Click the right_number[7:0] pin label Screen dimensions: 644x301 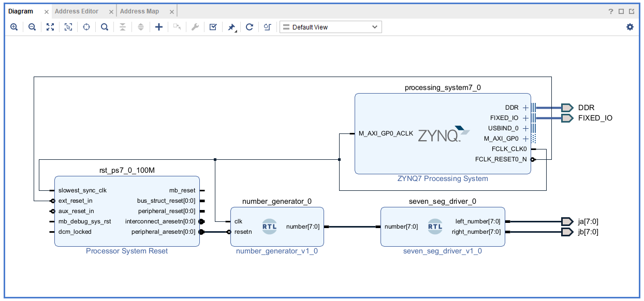[x=476, y=232]
